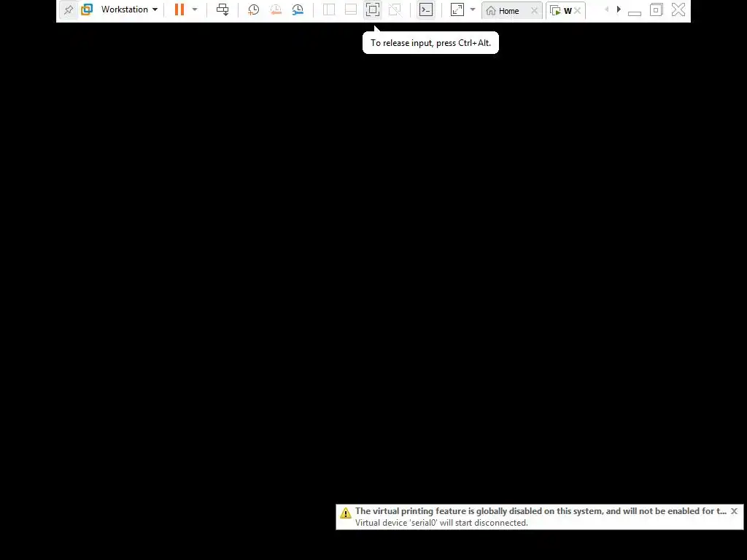Expand the power options dropdown arrow
The width and height of the screenshot is (747, 560).
[x=194, y=9]
